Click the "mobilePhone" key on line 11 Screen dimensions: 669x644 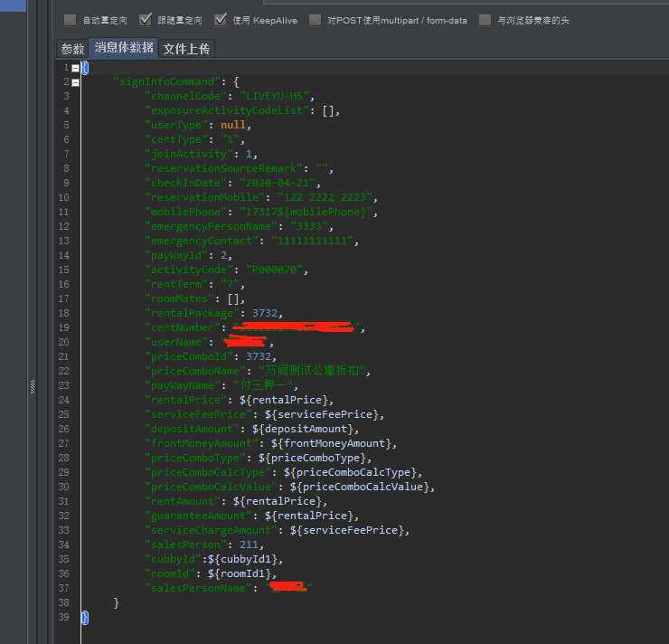[x=186, y=213]
